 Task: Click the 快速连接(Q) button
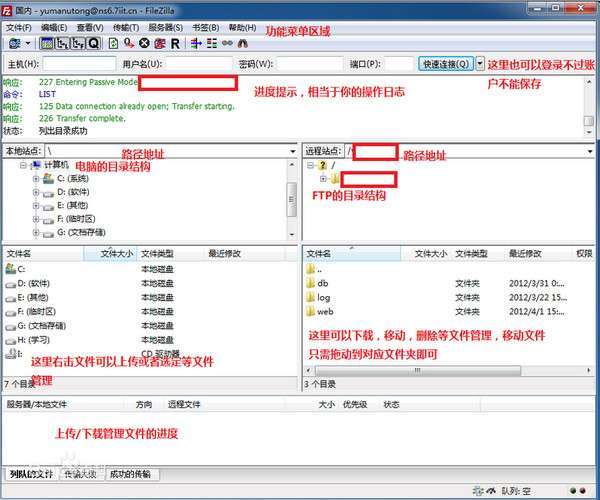[x=446, y=64]
